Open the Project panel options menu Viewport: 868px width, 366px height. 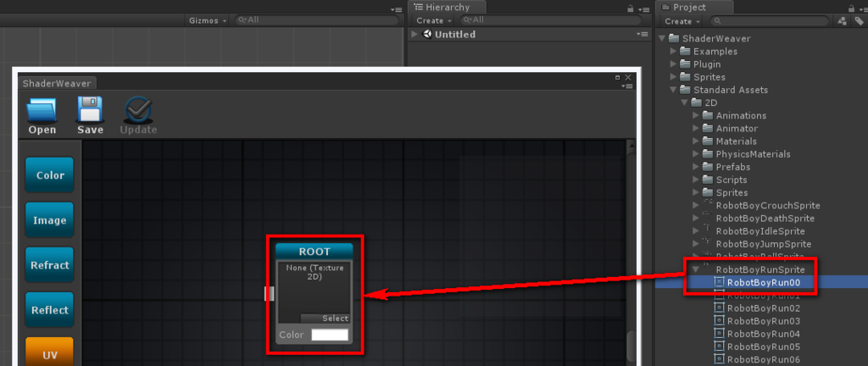click(x=863, y=8)
